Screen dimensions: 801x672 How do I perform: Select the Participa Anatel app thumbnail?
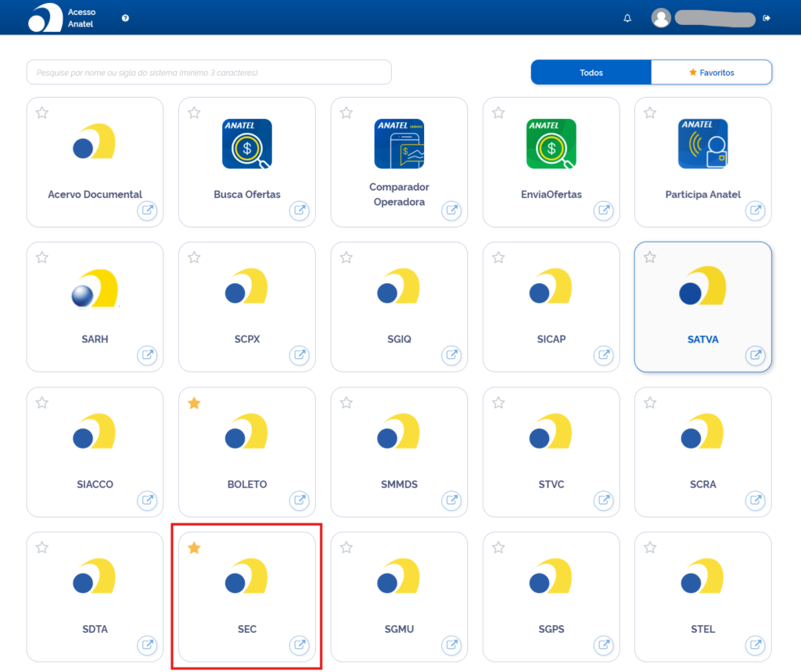click(703, 144)
